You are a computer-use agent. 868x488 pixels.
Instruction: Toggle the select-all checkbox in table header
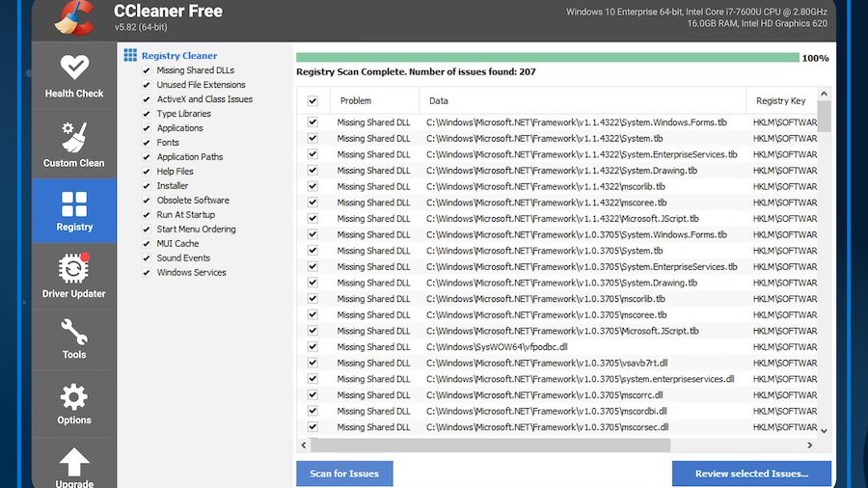(x=312, y=101)
